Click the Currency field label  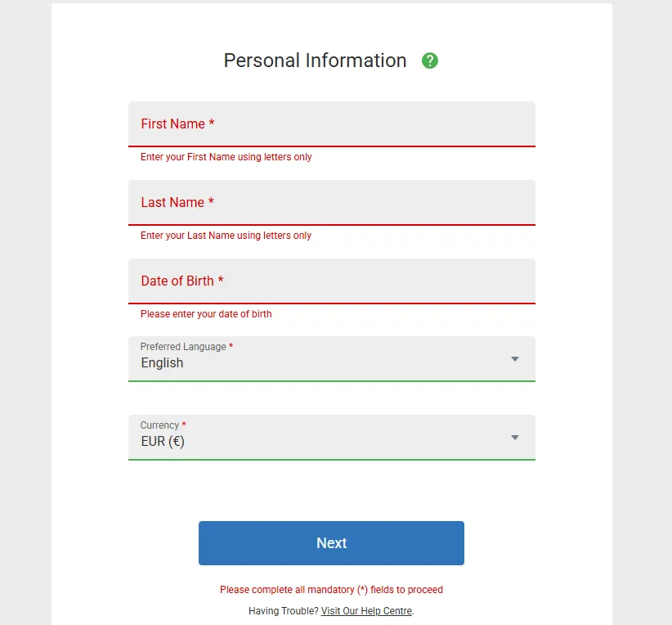tap(159, 425)
